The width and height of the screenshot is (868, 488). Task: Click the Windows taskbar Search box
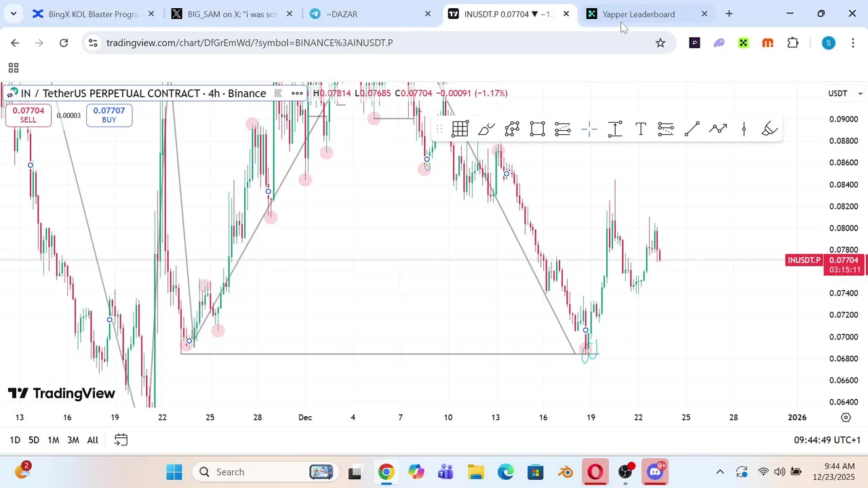[x=266, y=472]
